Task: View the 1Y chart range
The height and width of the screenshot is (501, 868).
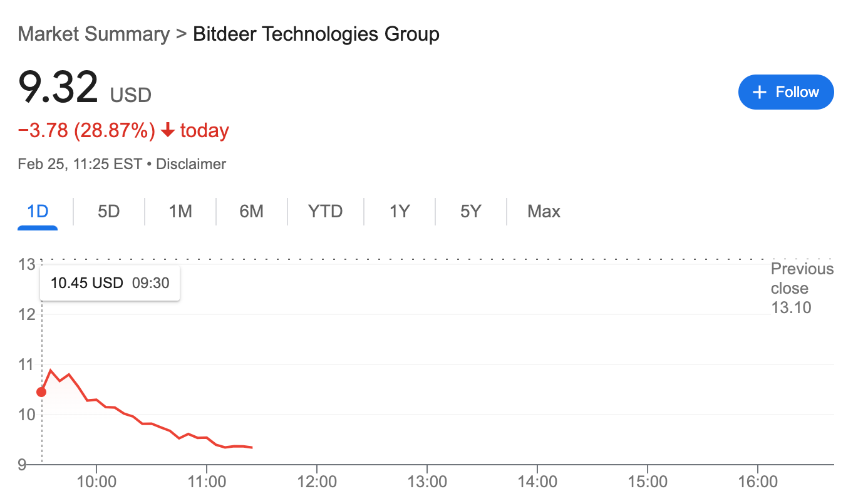Action: click(399, 212)
